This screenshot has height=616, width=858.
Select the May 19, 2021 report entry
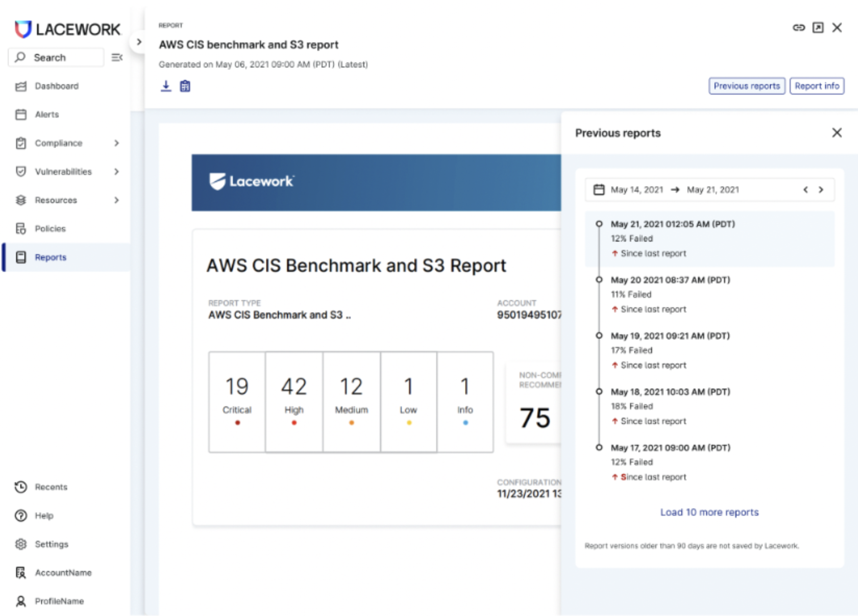click(670, 336)
